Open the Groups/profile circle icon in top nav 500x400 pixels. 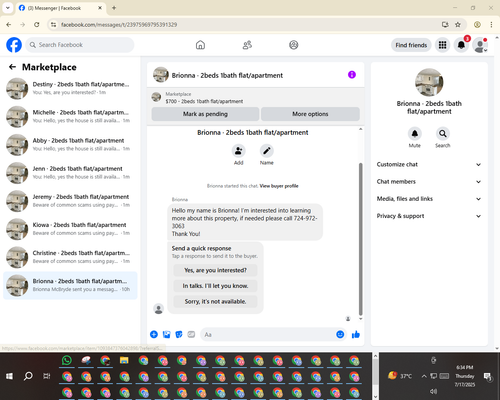tap(294, 45)
